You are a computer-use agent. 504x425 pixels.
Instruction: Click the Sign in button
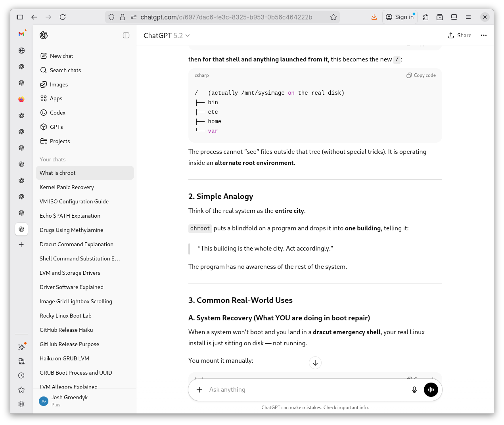tap(400, 17)
